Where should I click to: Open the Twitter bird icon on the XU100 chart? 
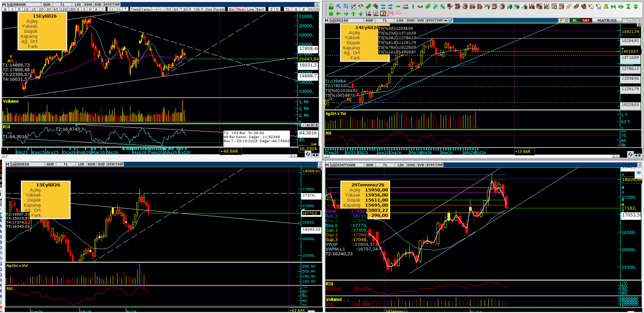click(450, 21)
